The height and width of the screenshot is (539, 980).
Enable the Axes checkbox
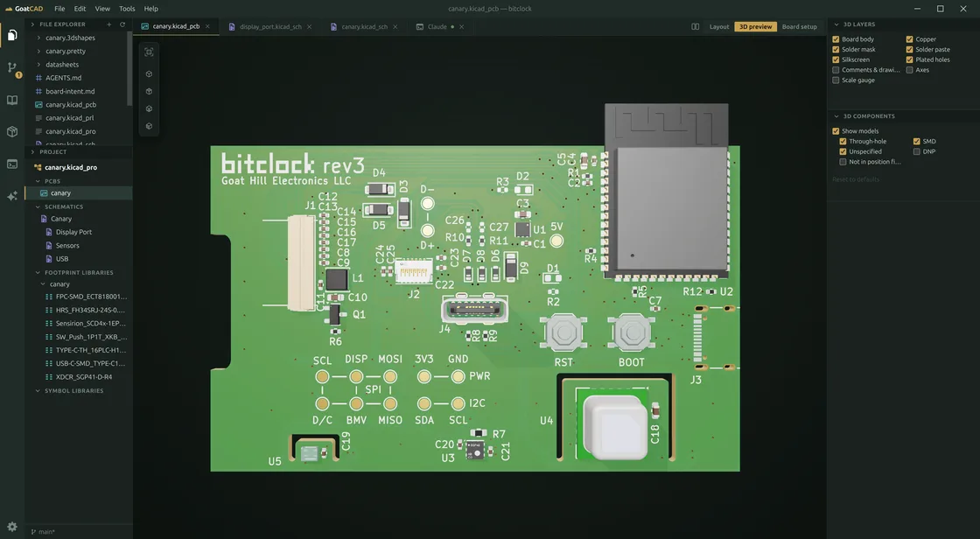click(909, 70)
